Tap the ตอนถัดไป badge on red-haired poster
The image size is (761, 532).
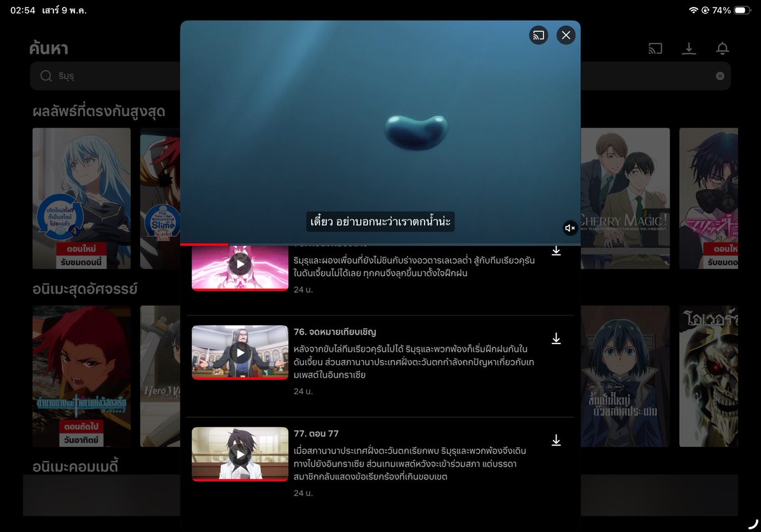point(81,426)
